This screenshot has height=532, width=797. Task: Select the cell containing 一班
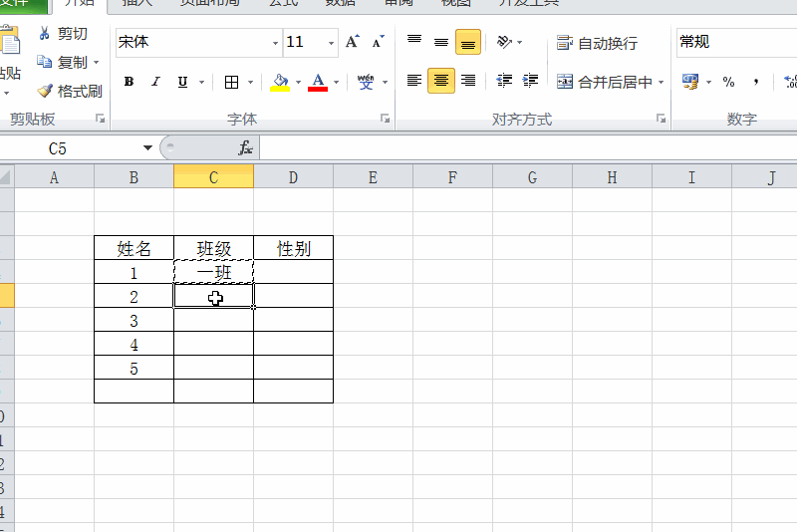[213, 272]
